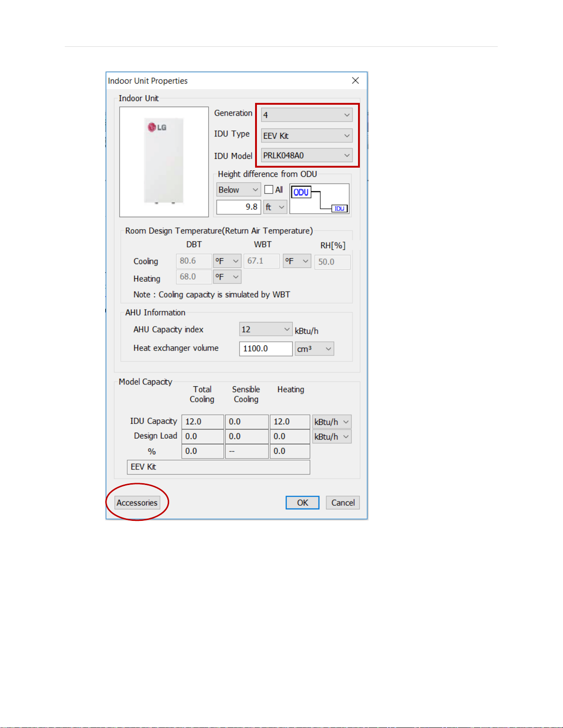Click the Heat exchanger volume field
The height and width of the screenshot is (728, 563).
[266, 349]
